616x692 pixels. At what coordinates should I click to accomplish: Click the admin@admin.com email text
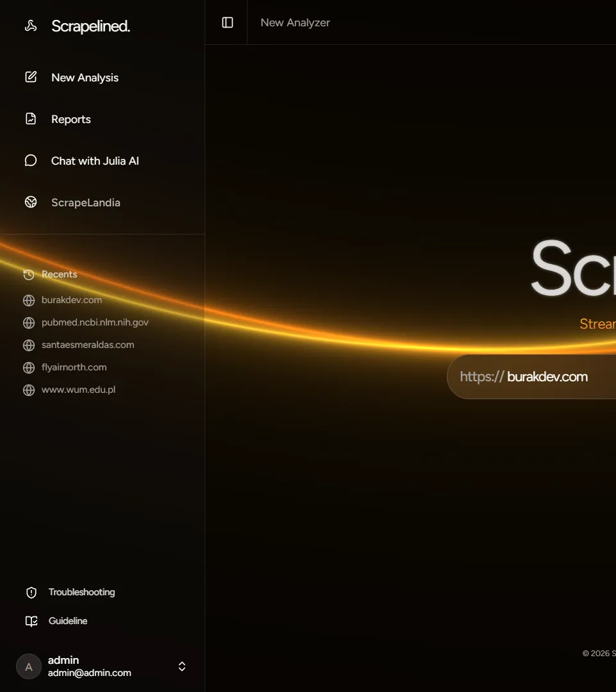90,673
